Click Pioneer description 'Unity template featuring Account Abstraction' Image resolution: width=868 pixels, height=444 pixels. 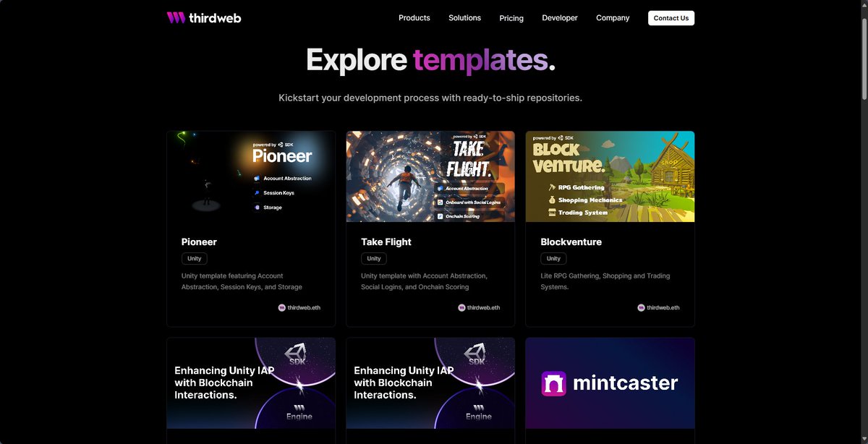click(x=242, y=281)
